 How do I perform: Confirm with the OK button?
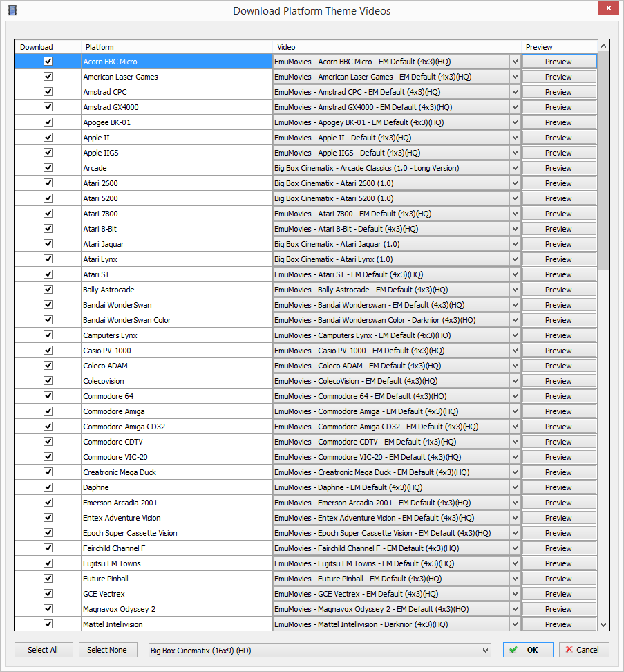point(528,650)
